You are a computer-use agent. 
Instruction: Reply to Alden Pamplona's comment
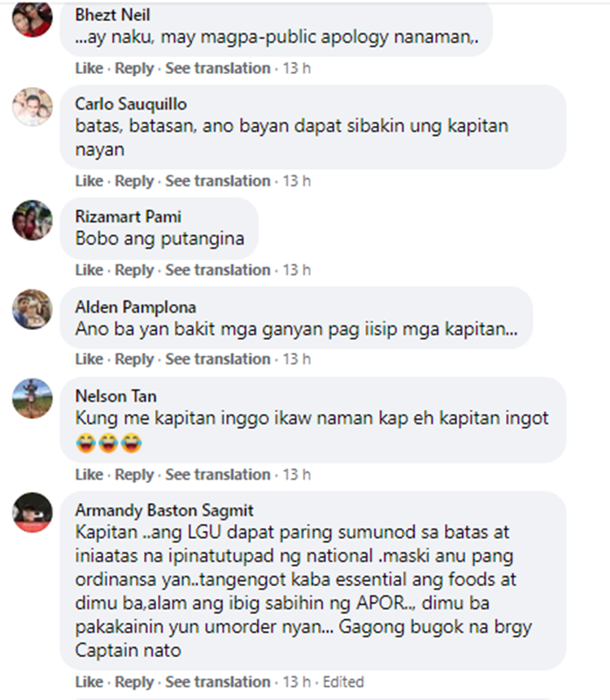click(134, 359)
